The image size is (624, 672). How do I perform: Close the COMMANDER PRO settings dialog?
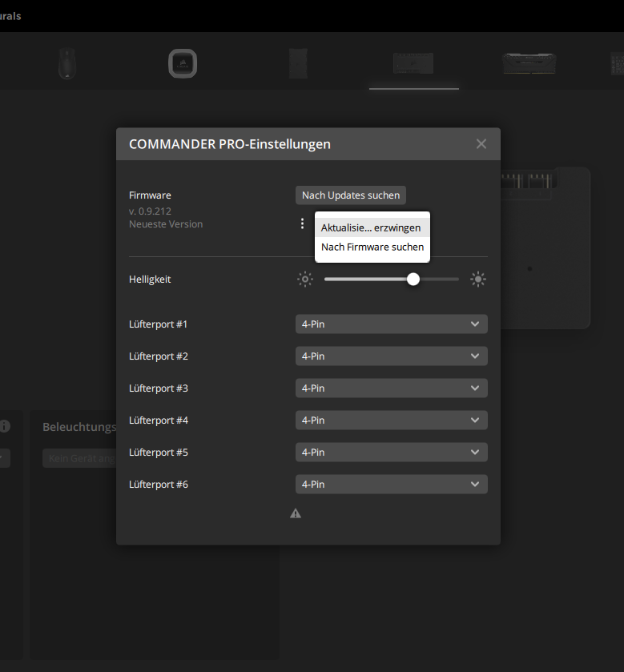[x=481, y=144]
